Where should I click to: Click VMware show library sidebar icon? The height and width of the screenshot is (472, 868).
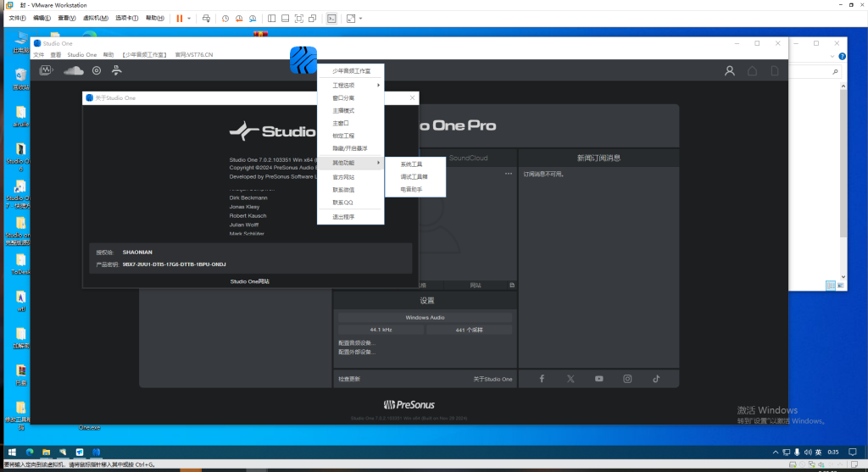click(x=272, y=19)
